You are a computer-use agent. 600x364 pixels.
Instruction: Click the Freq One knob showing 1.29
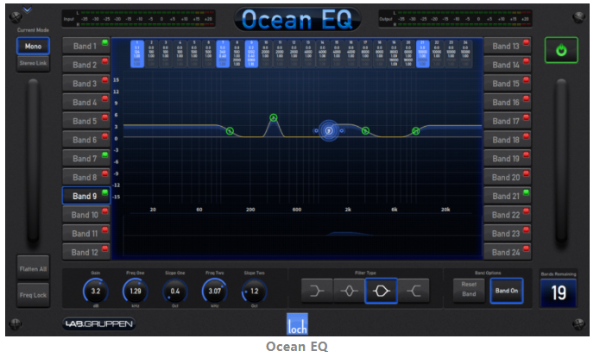click(134, 292)
